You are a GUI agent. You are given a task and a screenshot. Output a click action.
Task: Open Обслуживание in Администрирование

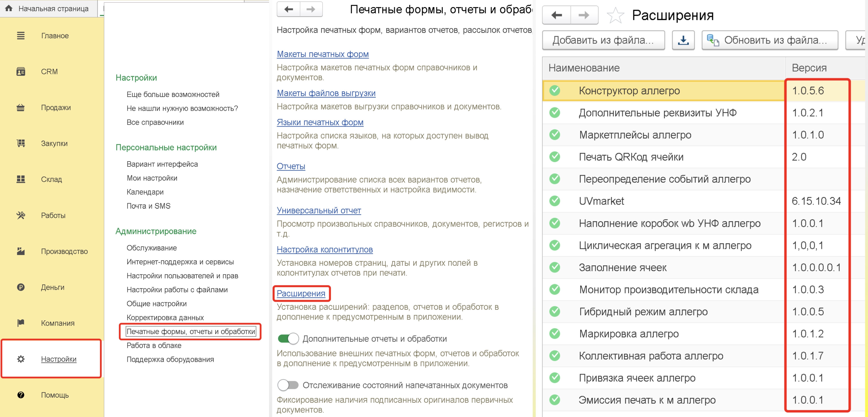[152, 248]
